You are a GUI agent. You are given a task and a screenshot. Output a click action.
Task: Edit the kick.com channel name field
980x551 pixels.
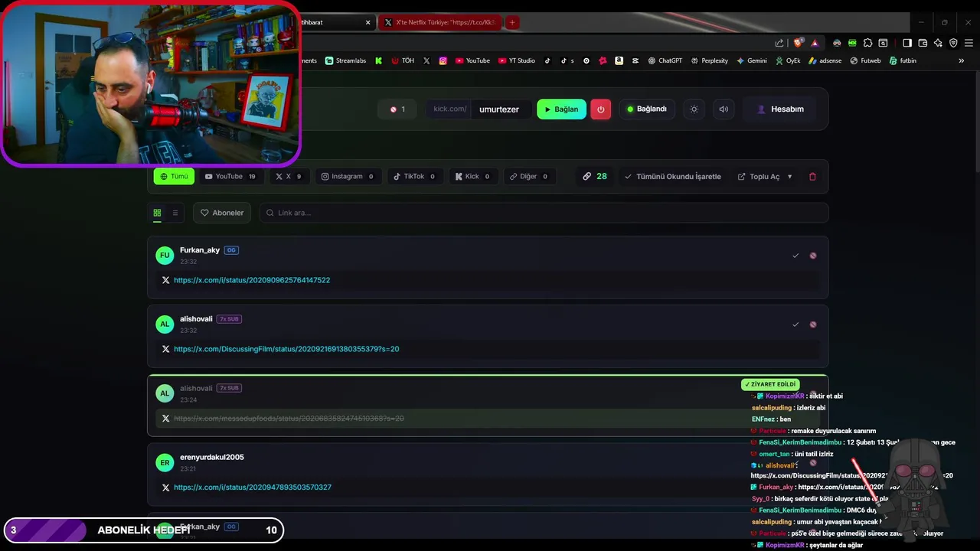(499, 109)
